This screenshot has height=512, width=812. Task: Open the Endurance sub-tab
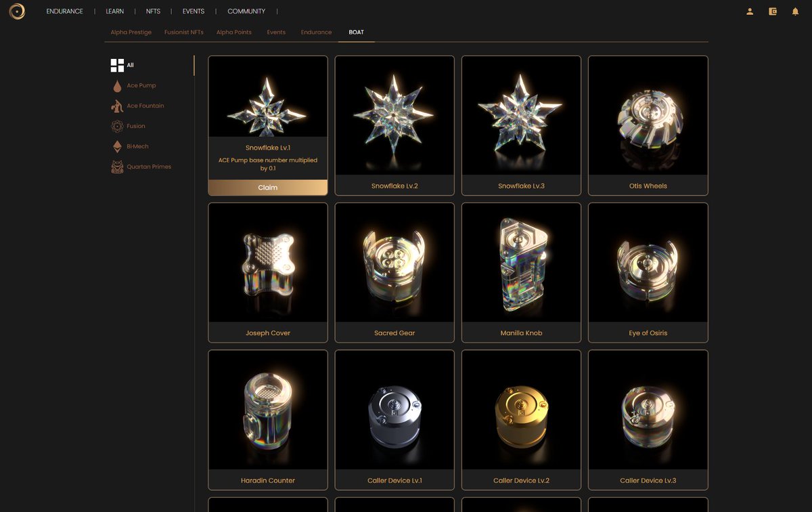316,32
